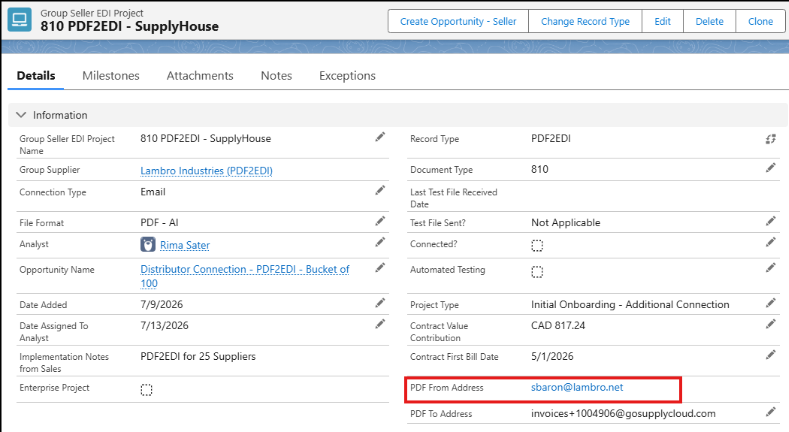
Task: Edit the Group Seller EDI Project Name field
Action: (380, 137)
